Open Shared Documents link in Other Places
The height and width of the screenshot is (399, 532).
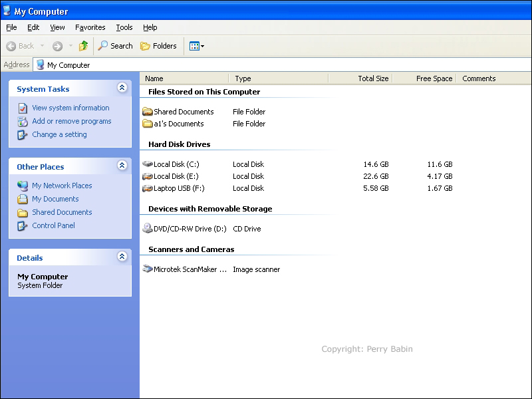pyautogui.click(x=62, y=212)
